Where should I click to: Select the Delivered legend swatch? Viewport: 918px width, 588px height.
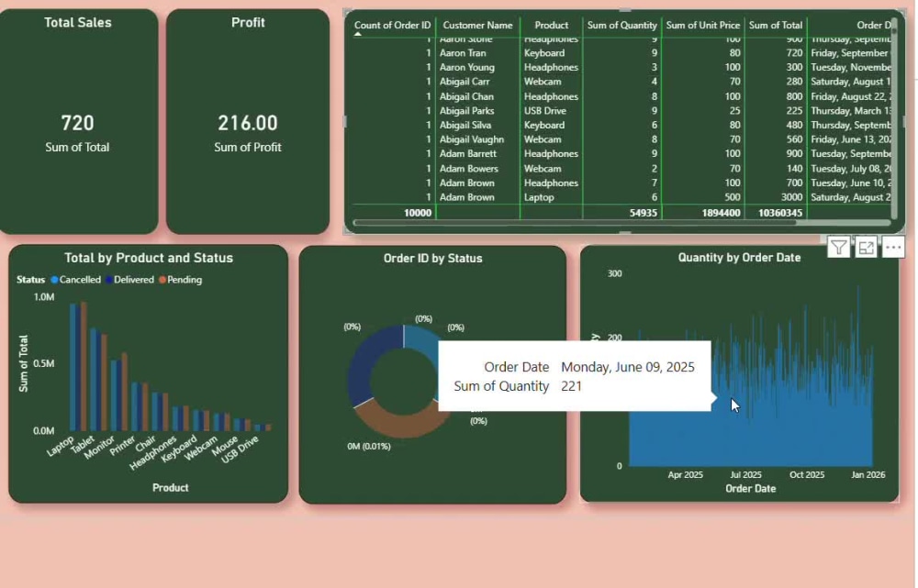pyautogui.click(x=109, y=280)
